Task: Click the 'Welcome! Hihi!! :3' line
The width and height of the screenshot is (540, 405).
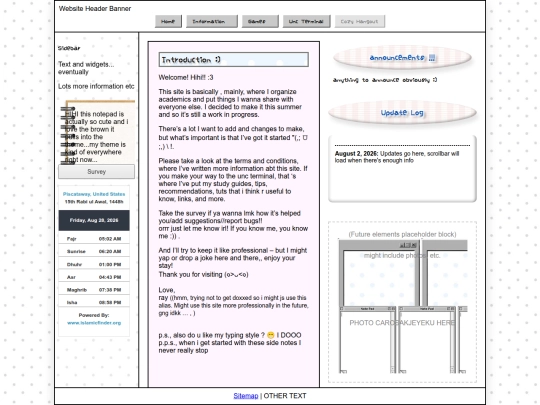Action: coord(186,77)
